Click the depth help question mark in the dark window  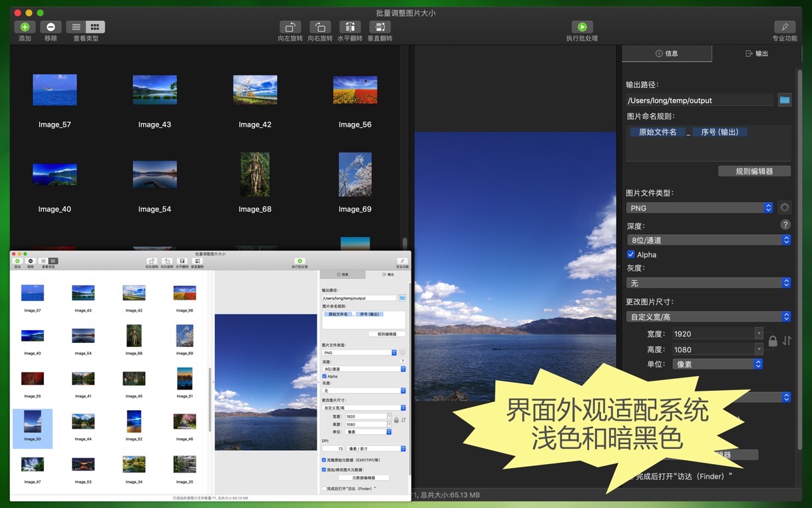(785, 225)
